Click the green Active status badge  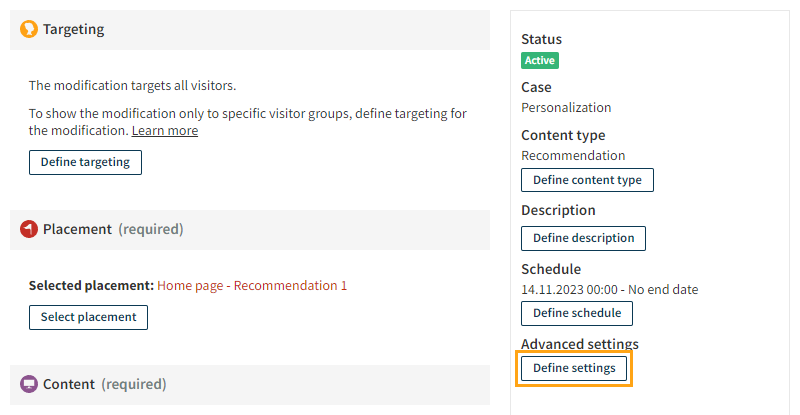point(540,60)
